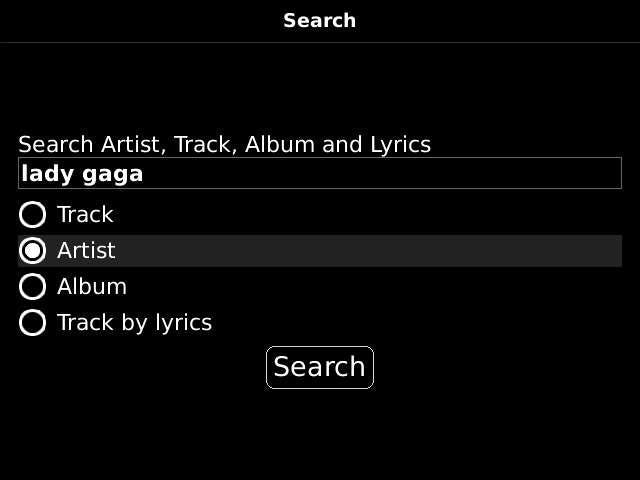Enable the Track by lyrics radio option
Screen dimensions: 640x480
33,323
